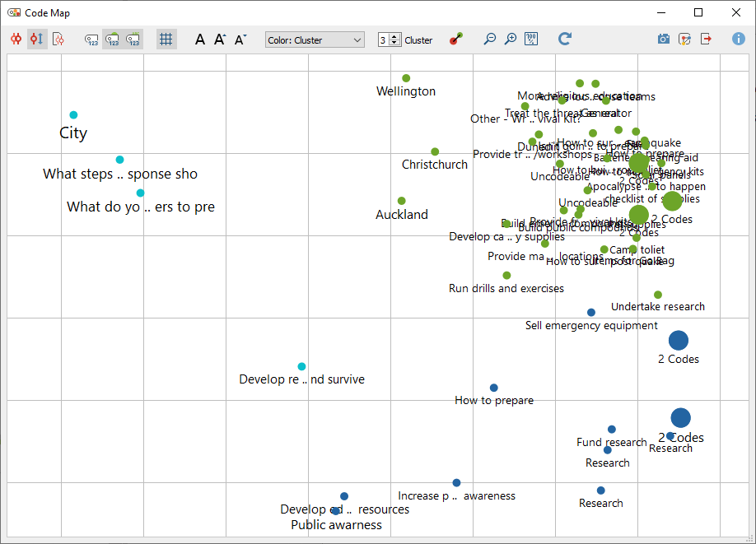Increase cluster count with up arrow
The width and height of the screenshot is (756, 544).
394,36
